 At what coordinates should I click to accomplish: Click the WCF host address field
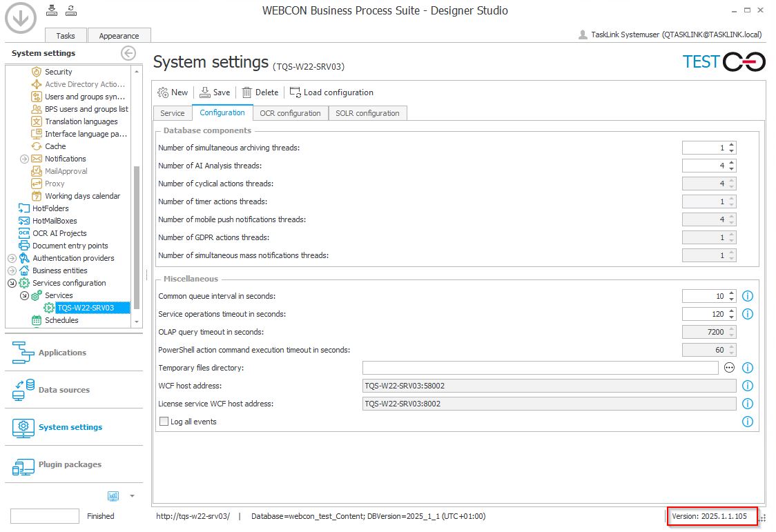tap(550, 386)
